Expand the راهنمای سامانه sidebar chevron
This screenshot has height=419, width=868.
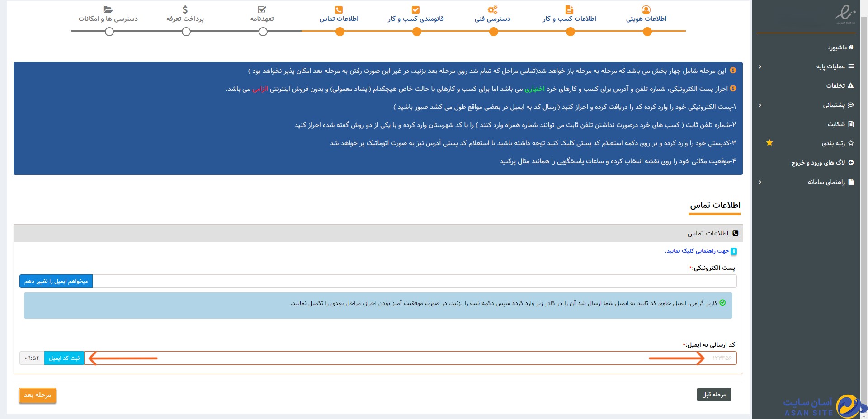tap(760, 182)
